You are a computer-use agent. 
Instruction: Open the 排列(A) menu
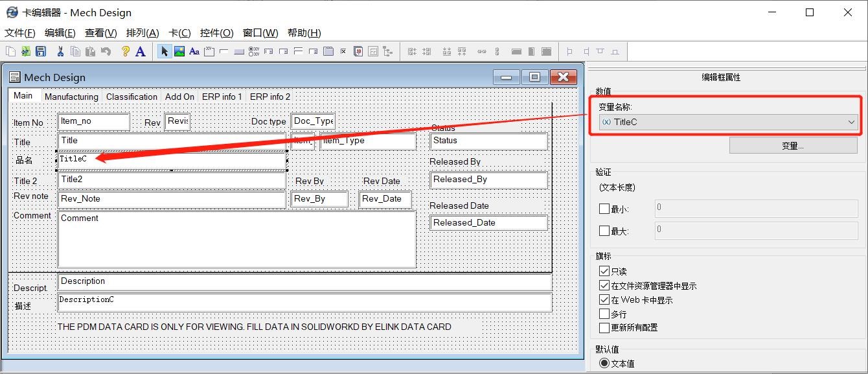point(142,33)
